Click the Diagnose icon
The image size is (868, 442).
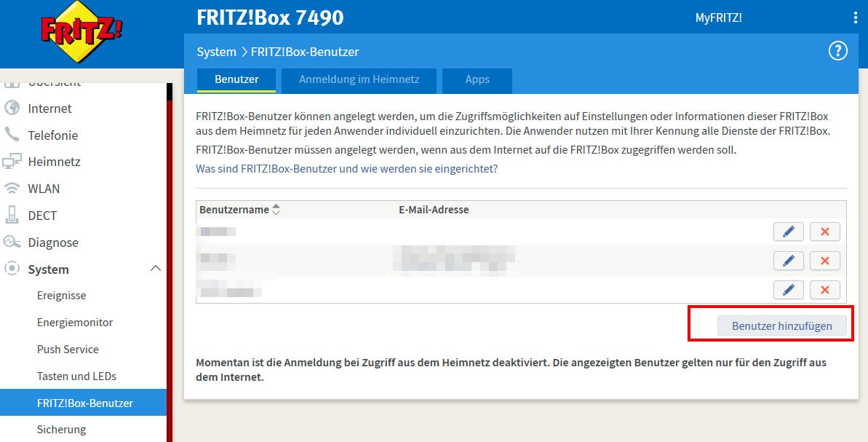point(12,242)
